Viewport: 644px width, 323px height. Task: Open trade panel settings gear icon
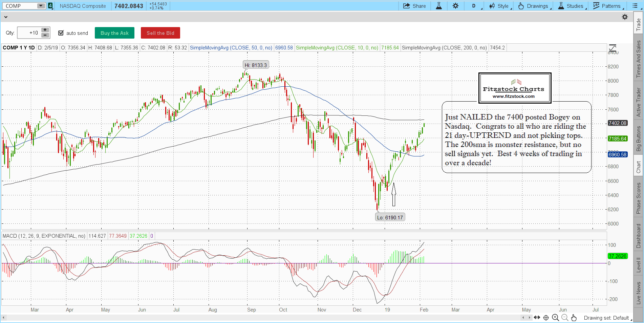(x=625, y=17)
